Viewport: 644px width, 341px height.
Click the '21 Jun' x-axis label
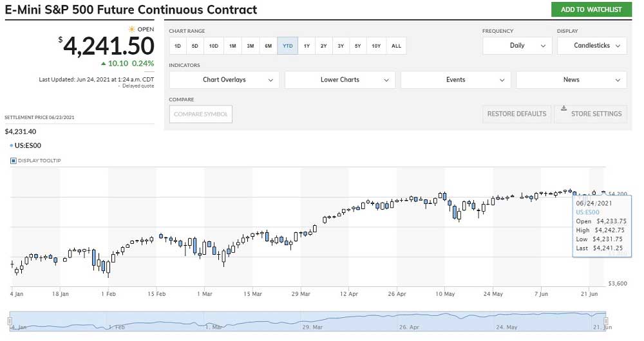click(589, 294)
